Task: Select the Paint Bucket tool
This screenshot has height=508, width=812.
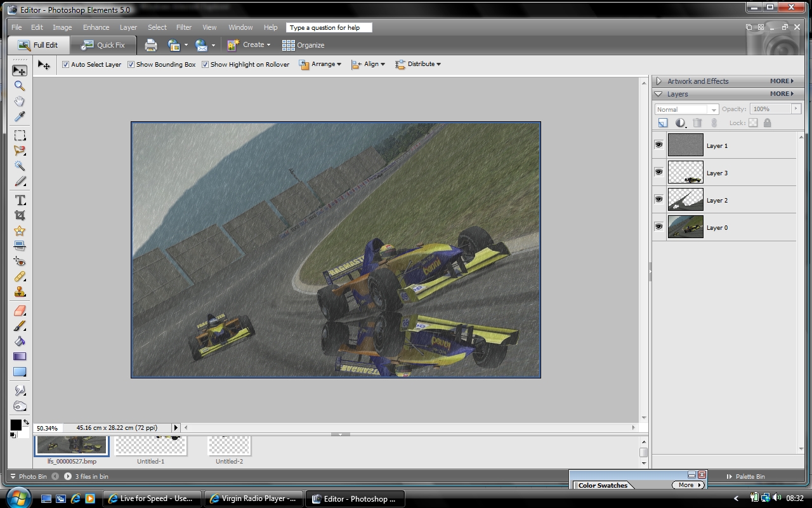Action: tap(20, 342)
